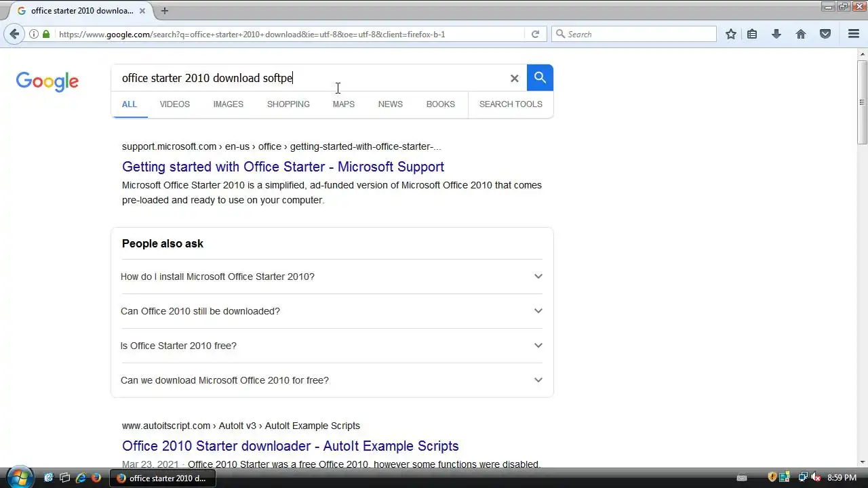The width and height of the screenshot is (868, 488).
Task: Click keyboard icon near system tray
Action: click(742, 479)
